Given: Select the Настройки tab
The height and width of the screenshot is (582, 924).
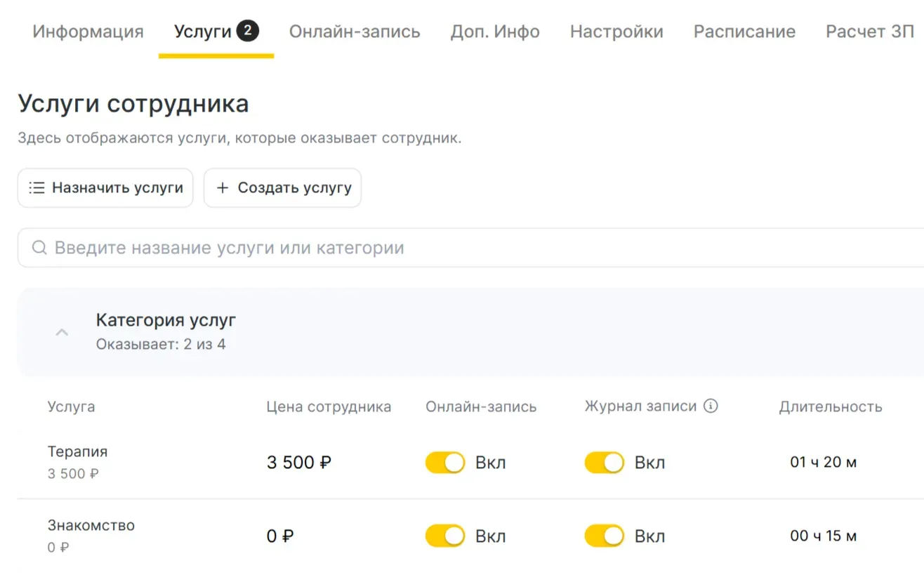Looking at the screenshot, I should pyautogui.click(x=616, y=32).
